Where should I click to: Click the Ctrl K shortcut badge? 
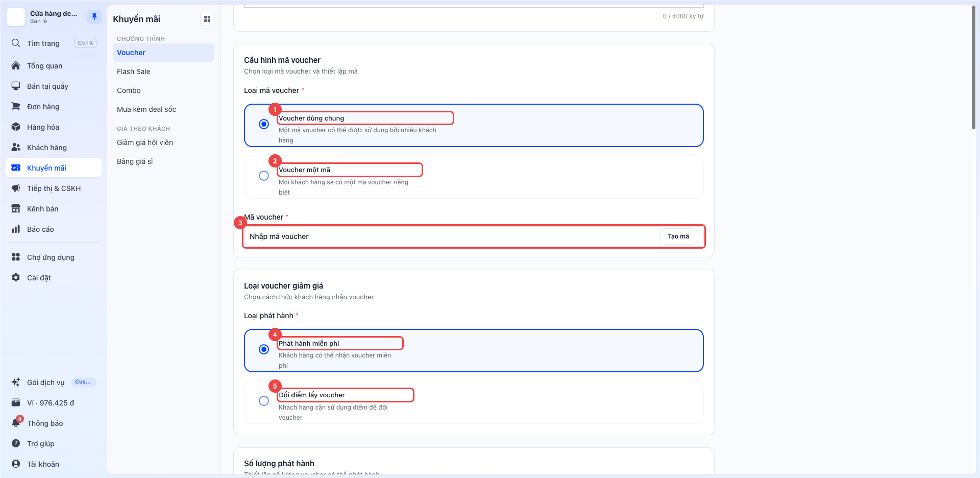85,43
